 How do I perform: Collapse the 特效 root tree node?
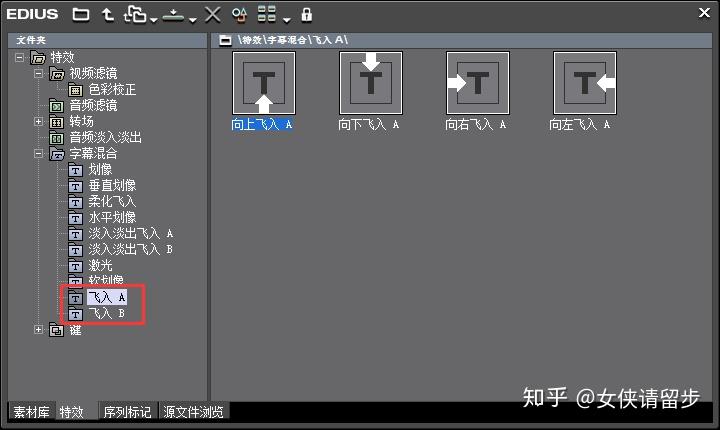[x=19, y=57]
